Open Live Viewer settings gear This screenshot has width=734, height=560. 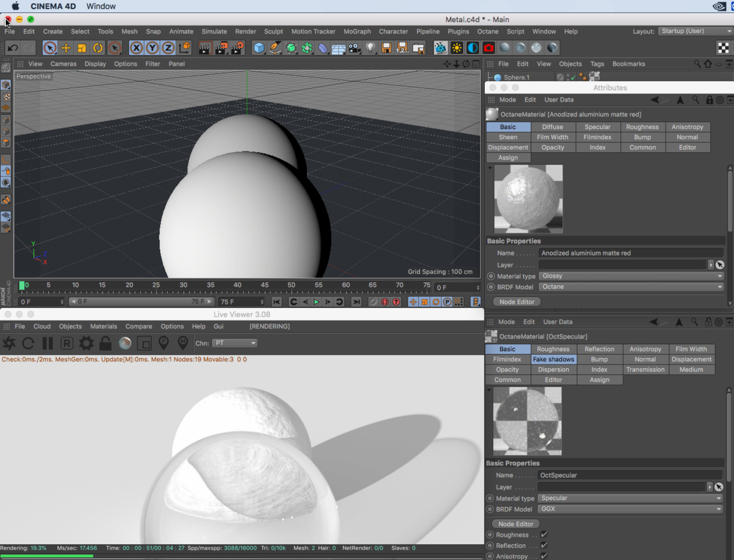coord(86,343)
